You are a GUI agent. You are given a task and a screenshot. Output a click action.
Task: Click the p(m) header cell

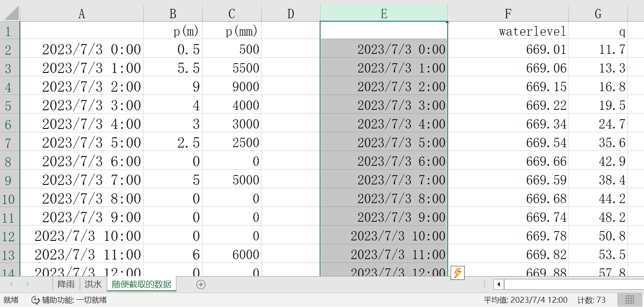point(173,31)
